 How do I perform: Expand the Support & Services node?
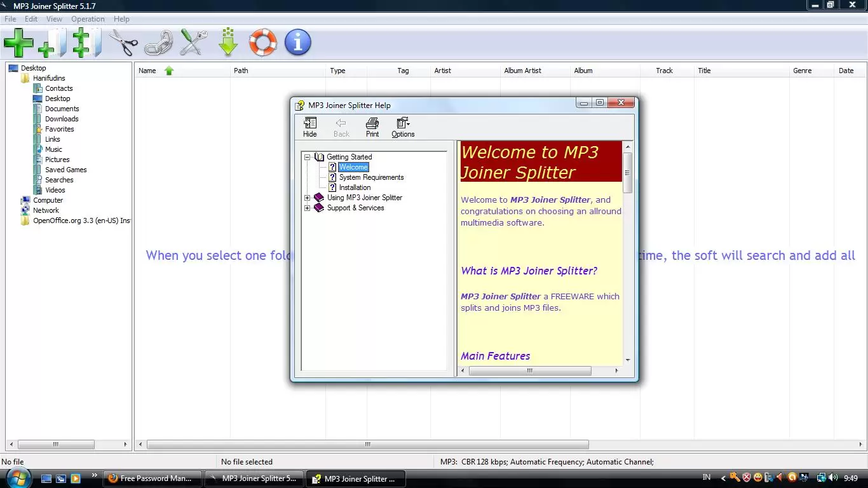308,208
